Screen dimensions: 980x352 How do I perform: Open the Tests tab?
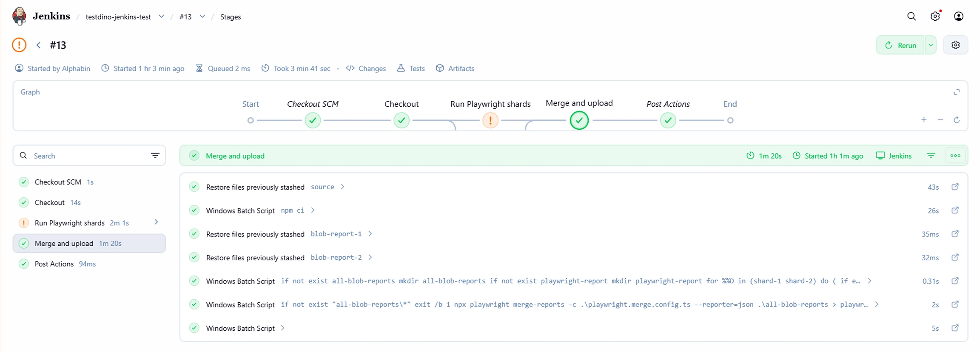[x=411, y=68]
